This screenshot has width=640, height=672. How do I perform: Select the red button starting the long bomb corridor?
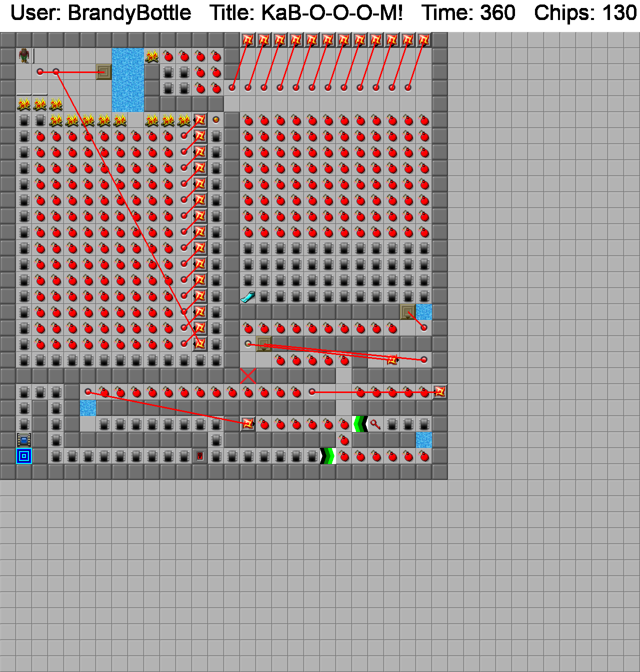(88, 392)
